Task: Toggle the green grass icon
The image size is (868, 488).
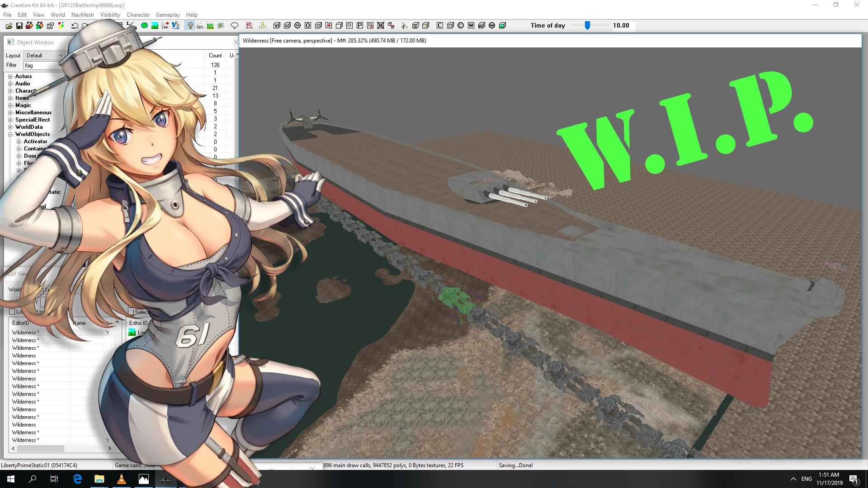Action: [x=210, y=26]
